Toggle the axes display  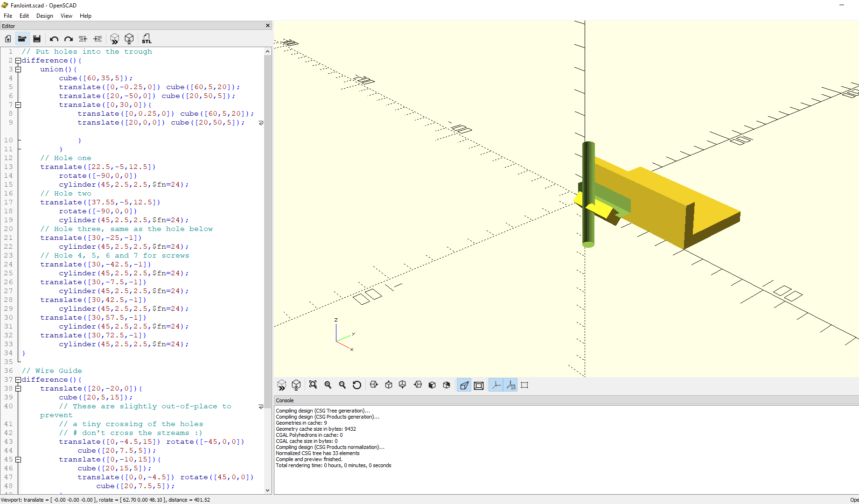tap(496, 385)
